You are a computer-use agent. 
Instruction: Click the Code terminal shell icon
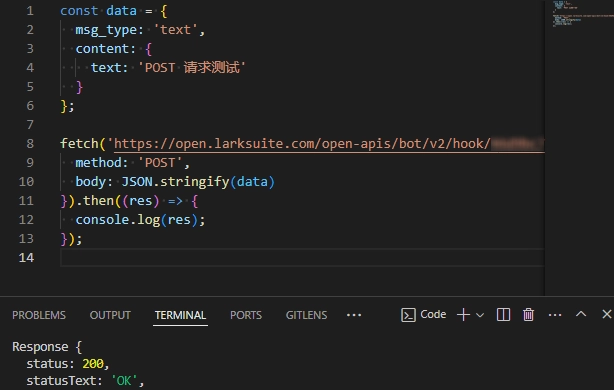point(408,315)
